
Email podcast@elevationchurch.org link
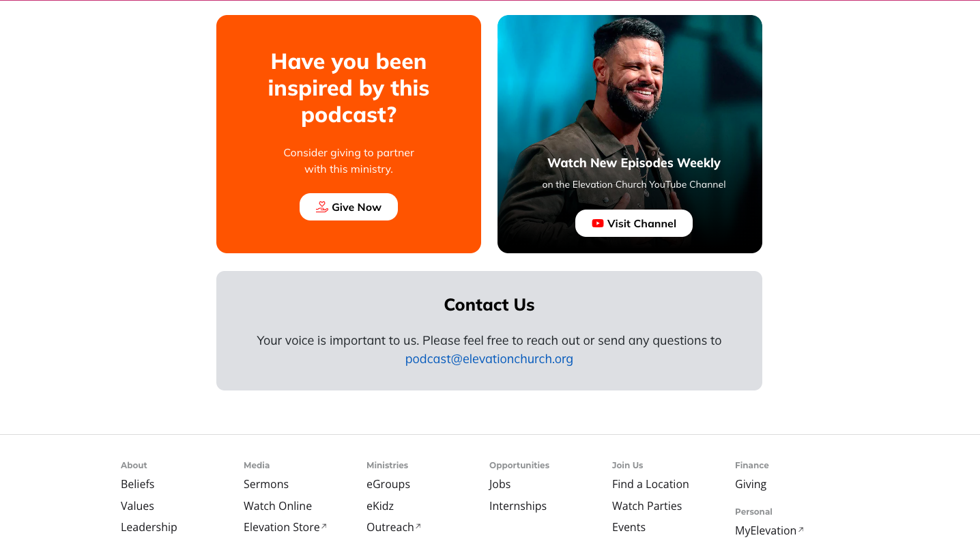pyautogui.click(x=489, y=359)
